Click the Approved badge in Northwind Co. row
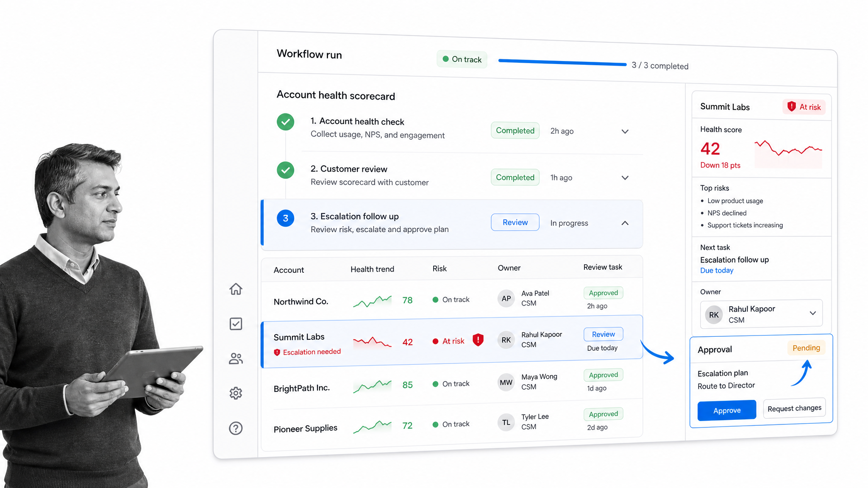The image size is (868, 488). pyautogui.click(x=603, y=293)
